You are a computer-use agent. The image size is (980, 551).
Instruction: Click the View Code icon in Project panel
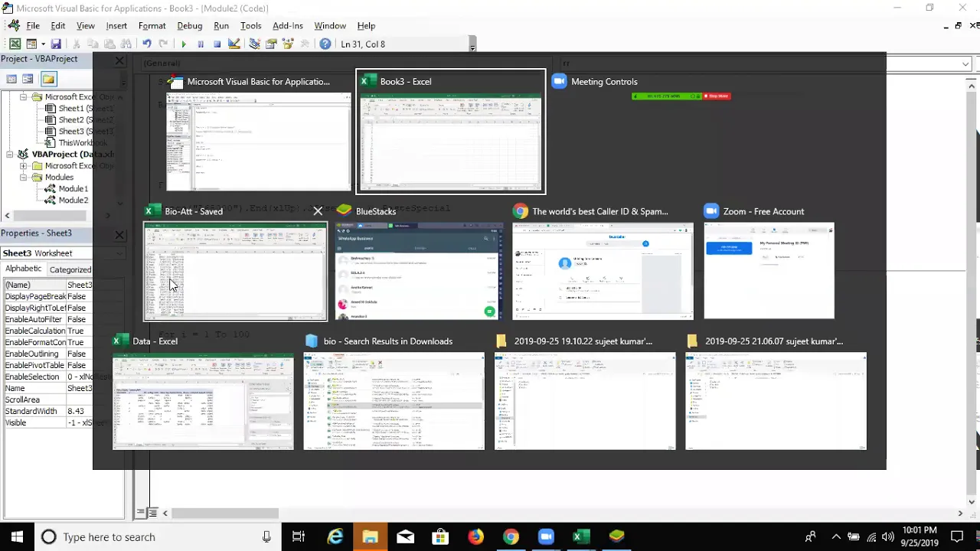pos(11,79)
